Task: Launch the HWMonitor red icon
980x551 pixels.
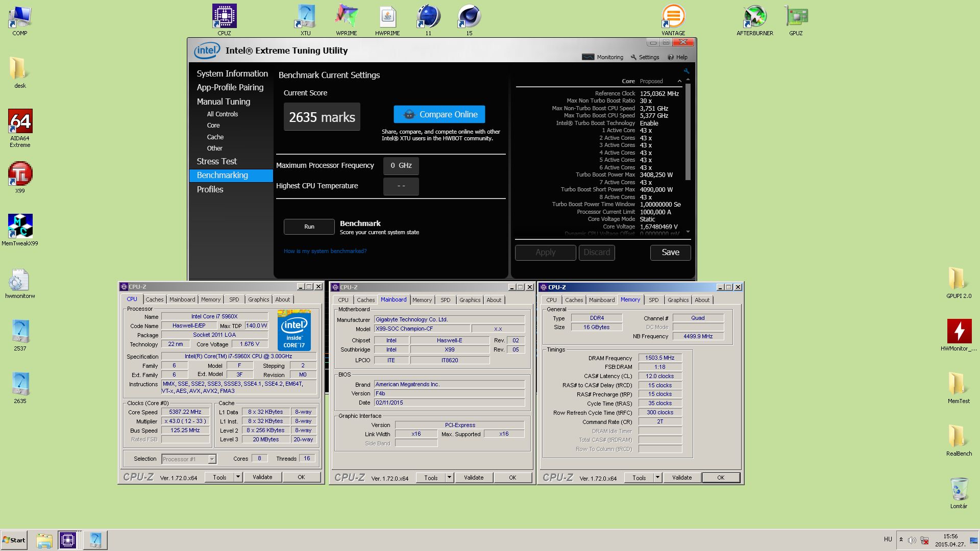Action: coord(959,335)
